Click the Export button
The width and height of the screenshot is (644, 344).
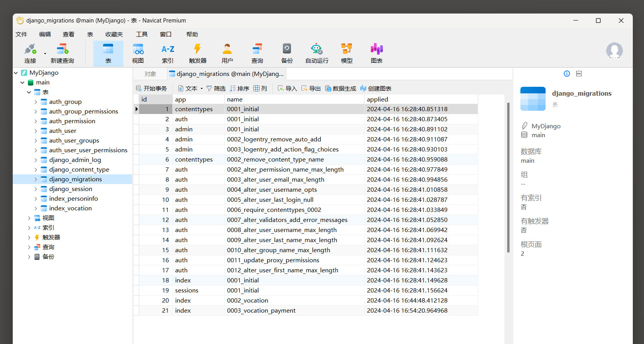click(311, 88)
